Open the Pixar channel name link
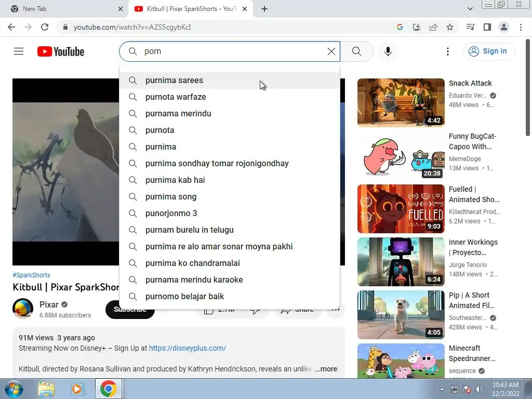532x399 pixels. point(49,304)
